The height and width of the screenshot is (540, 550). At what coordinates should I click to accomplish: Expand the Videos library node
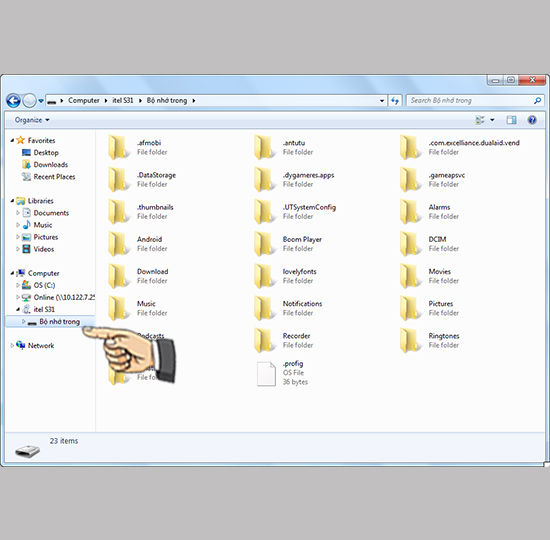[18, 249]
